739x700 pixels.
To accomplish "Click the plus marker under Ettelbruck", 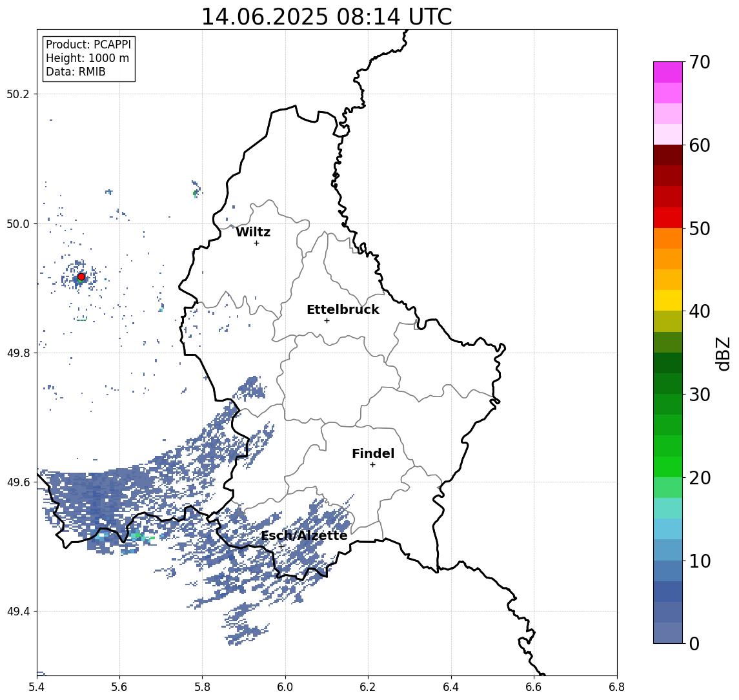I will (x=327, y=321).
